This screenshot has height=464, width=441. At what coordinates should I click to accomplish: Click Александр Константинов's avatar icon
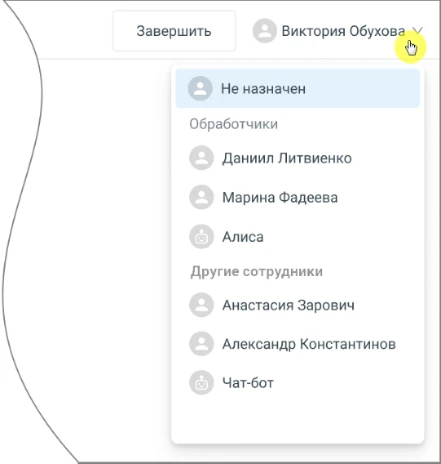[x=201, y=344]
